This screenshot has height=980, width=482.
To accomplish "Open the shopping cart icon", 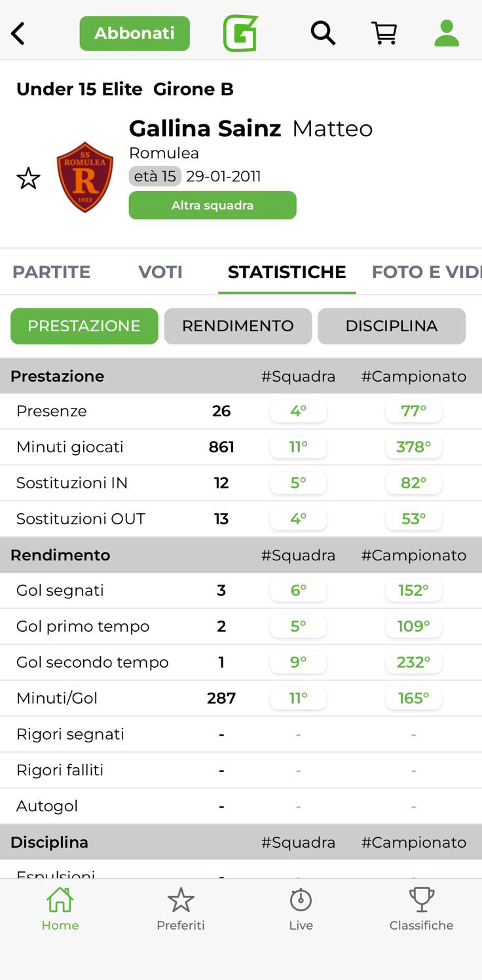I will pos(384,33).
